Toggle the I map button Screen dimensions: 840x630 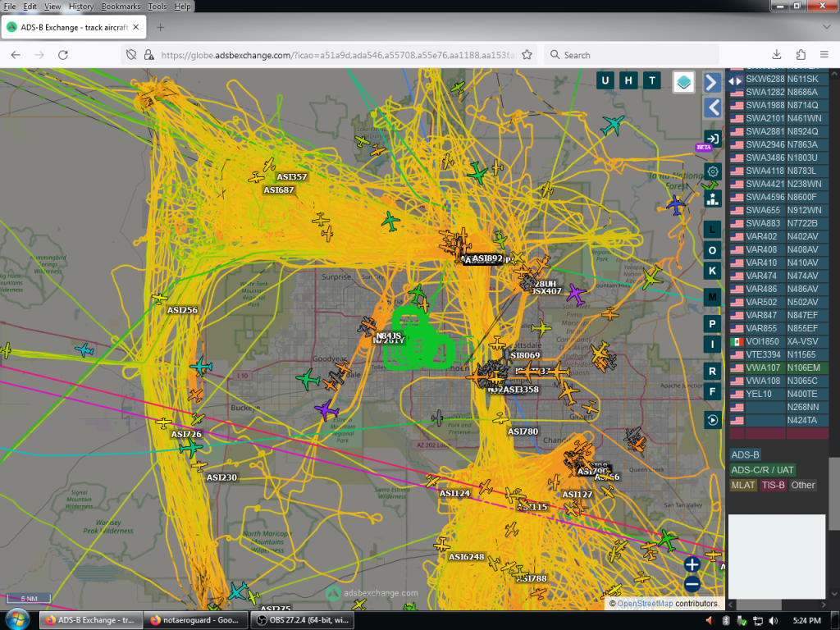[x=713, y=344]
